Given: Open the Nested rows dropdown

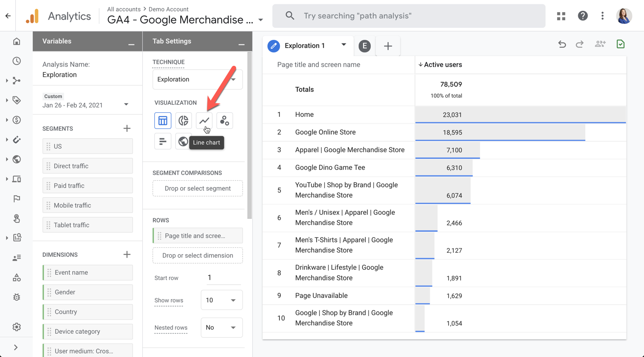Looking at the screenshot, I should coord(222,327).
